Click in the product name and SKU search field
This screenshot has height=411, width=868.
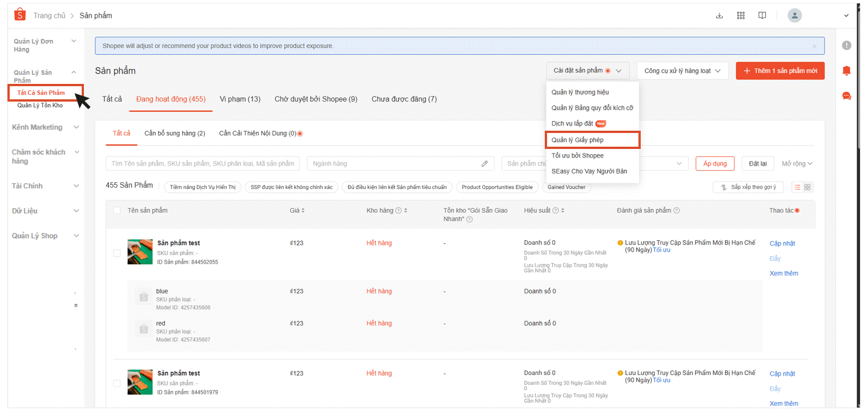[x=203, y=164]
